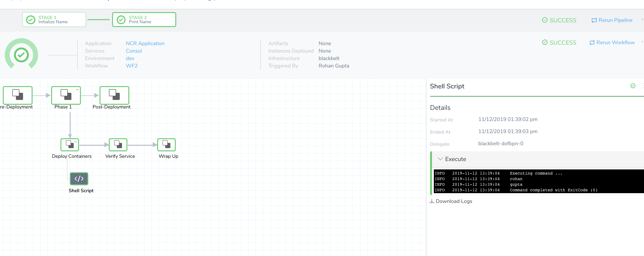Click the 'rohan' log output line

coord(516,179)
